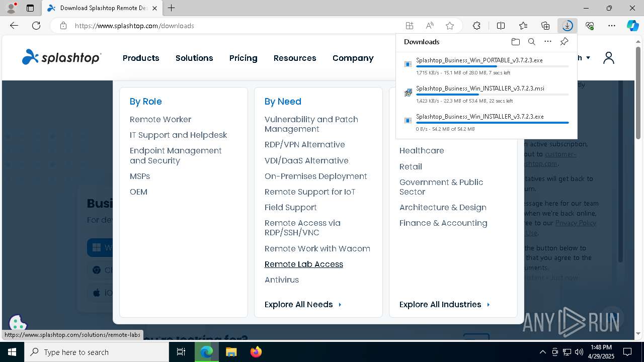Toggle Split screen in Edge
This screenshot has width=644, height=362.
[501, 26]
